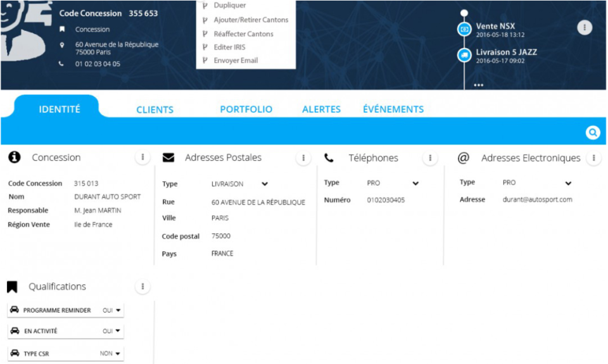Choose Dupliquer from the menu
The height and width of the screenshot is (364, 608).
coord(229,6)
